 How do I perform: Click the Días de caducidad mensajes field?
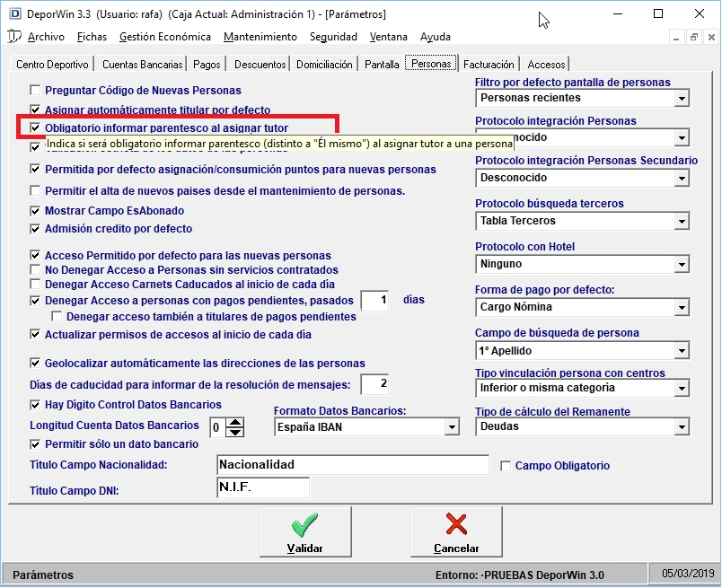375,384
